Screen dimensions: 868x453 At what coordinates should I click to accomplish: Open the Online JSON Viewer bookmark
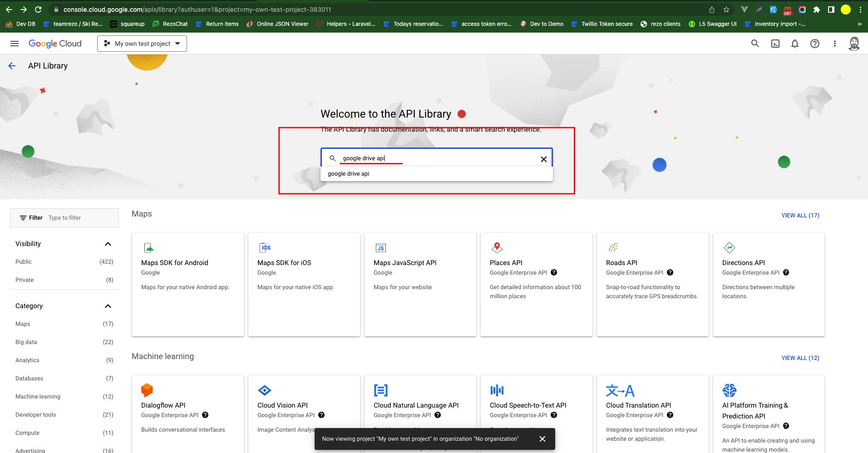(x=277, y=24)
